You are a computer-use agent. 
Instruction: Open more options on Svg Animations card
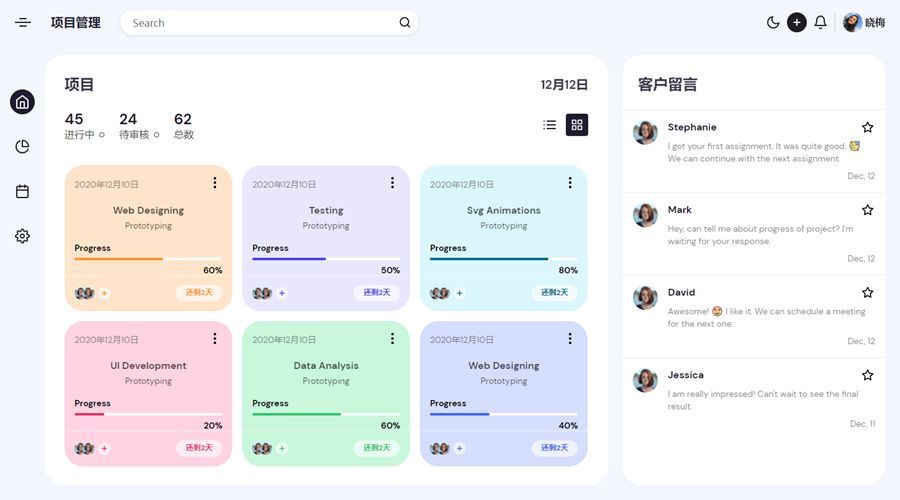click(570, 183)
